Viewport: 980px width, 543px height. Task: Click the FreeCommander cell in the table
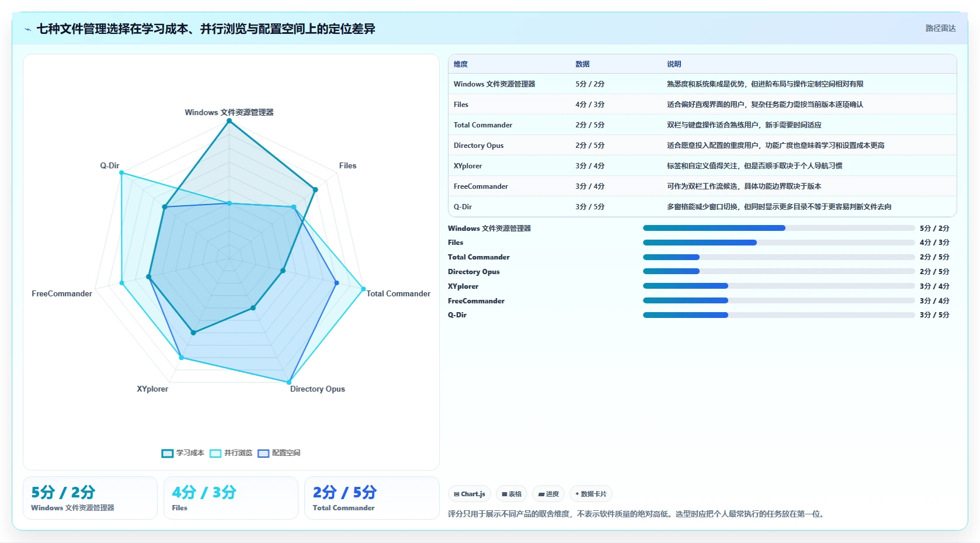pos(481,186)
